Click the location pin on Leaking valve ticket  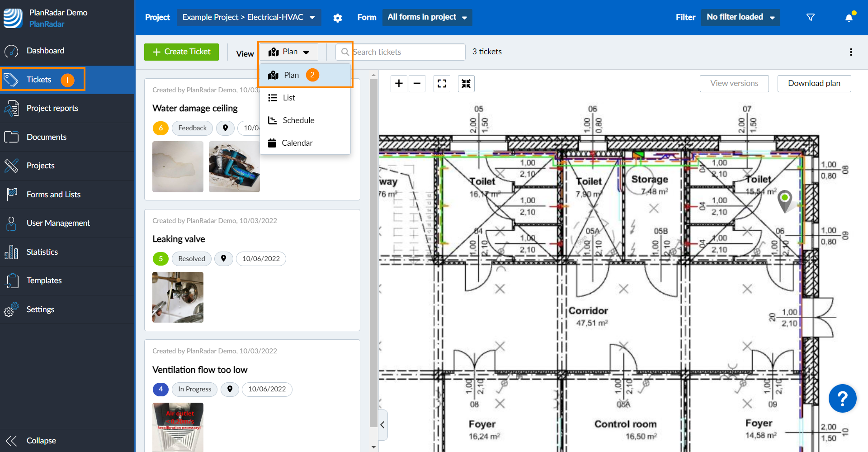coord(223,258)
